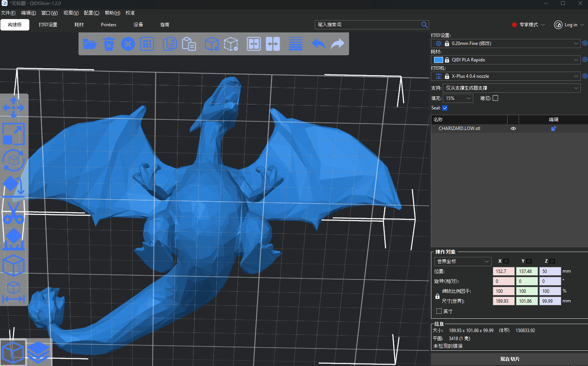Enable the inches (英寸) checkbox

[x=439, y=311]
